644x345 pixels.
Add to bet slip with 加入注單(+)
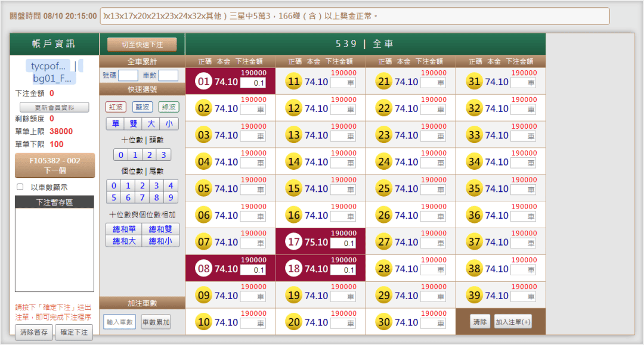(x=513, y=322)
